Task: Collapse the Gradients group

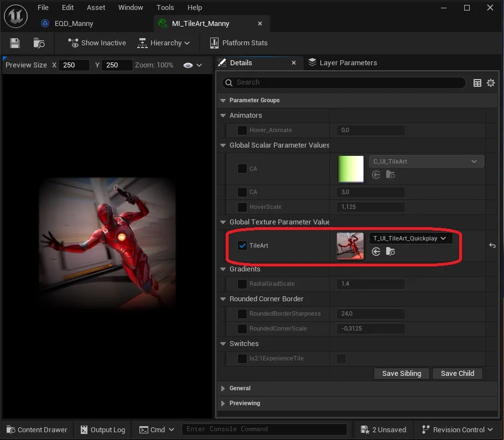Action: 223,269
